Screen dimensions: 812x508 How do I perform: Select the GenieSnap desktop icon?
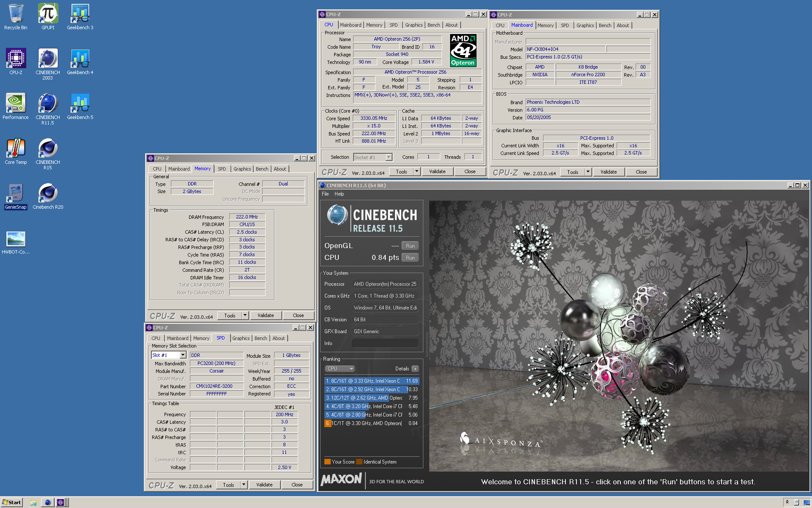(16, 196)
